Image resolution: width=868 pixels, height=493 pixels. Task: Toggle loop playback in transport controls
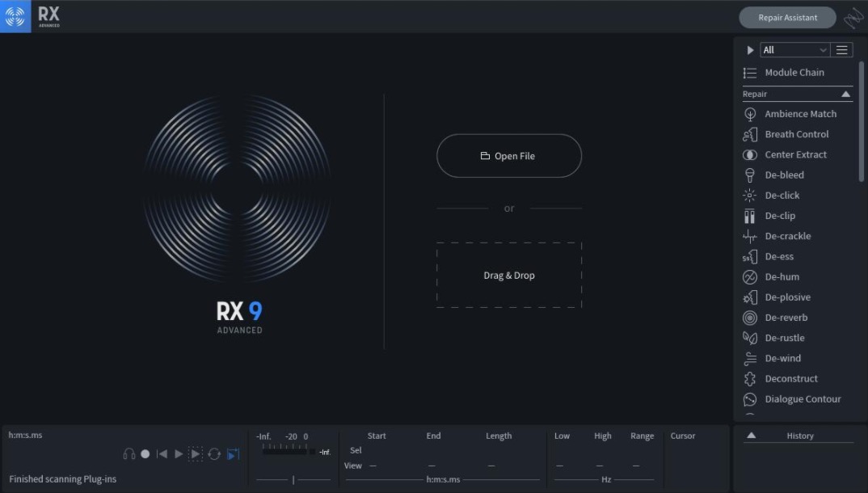214,454
